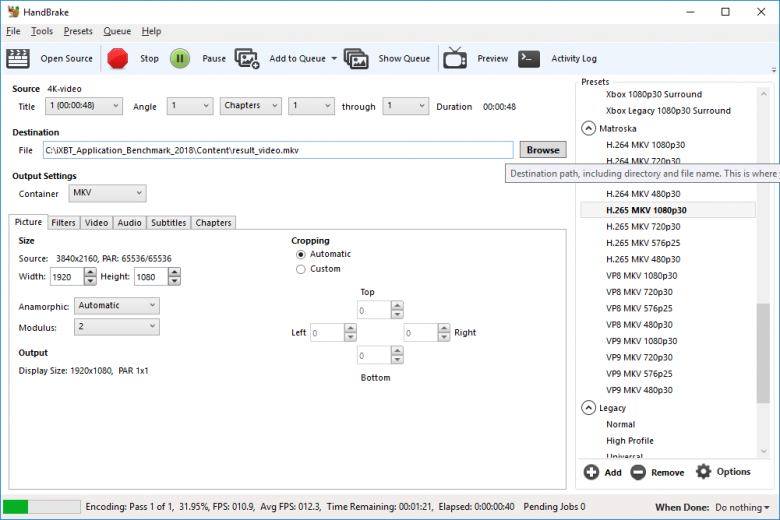This screenshot has width=780, height=520.
Task: Open the Activity Log terminal icon
Action: point(529,59)
